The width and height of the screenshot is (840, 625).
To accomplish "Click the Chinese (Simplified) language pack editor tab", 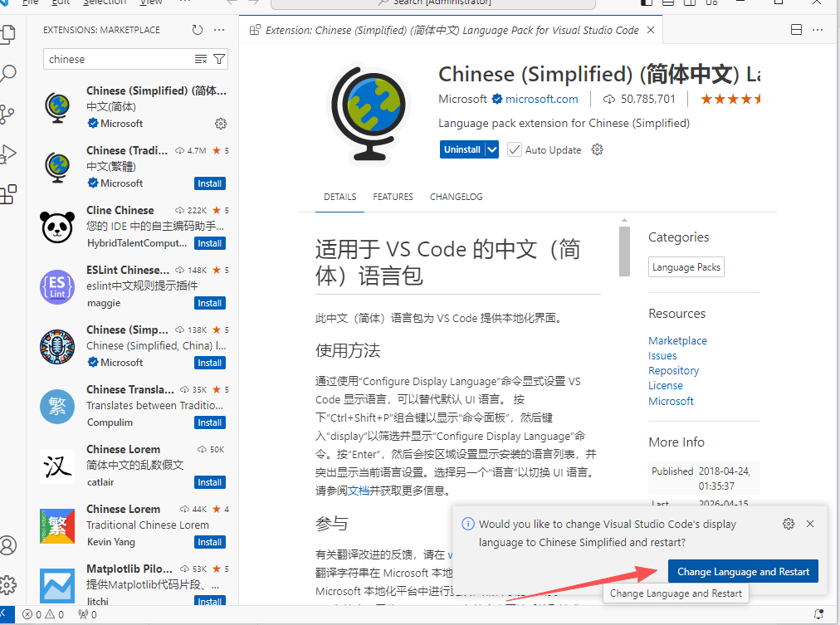I will (x=451, y=30).
